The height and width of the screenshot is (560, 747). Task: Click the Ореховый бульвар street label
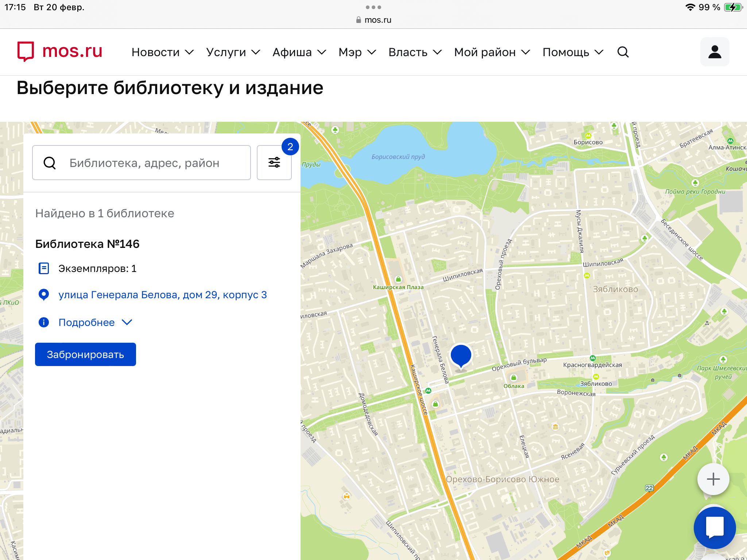tap(519, 364)
